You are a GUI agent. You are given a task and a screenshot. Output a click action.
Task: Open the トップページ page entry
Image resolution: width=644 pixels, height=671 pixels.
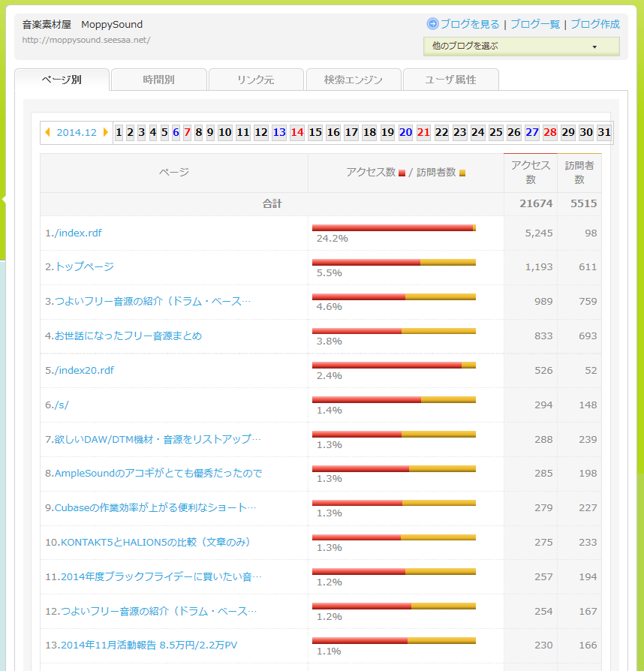tap(80, 267)
